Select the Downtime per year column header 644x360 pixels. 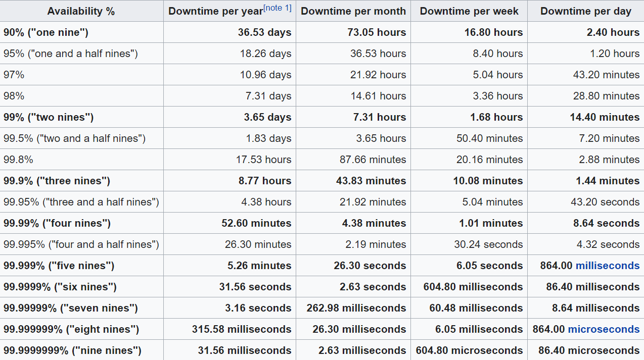tap(216, 11)
